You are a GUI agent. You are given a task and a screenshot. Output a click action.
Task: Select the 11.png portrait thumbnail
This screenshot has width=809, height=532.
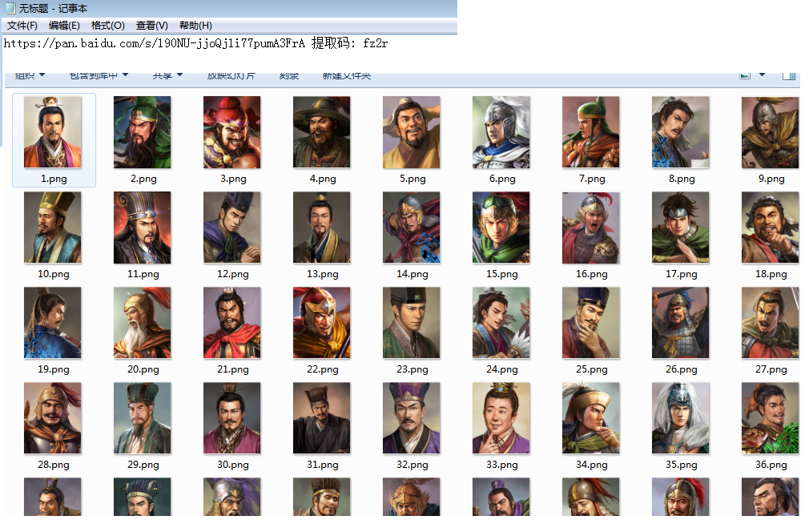tap(143, 228)
